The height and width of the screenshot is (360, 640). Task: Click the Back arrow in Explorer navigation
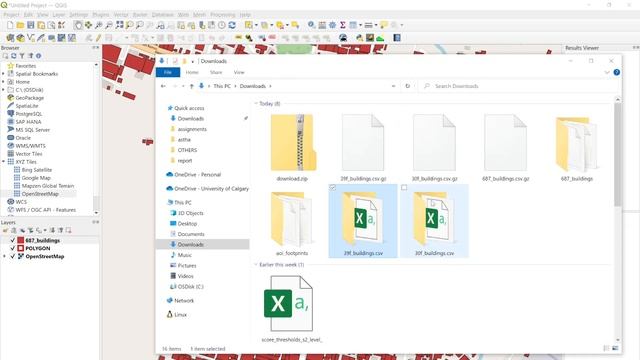pyautogui.click(x=163, y=86)
